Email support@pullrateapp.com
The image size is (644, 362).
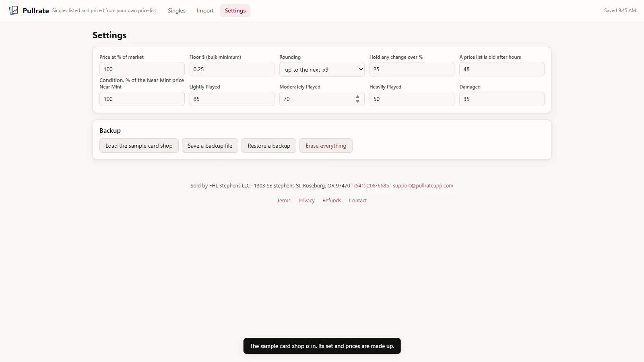pos(423,185)
